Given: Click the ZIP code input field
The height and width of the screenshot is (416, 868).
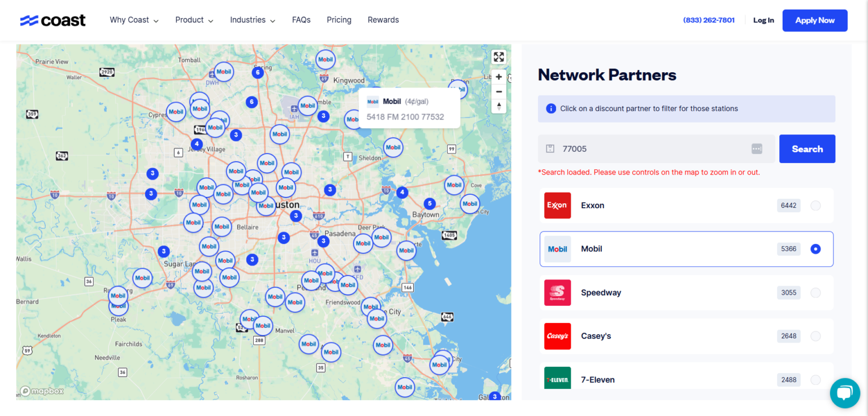Looking at the screenshot, I should [650, 149].
